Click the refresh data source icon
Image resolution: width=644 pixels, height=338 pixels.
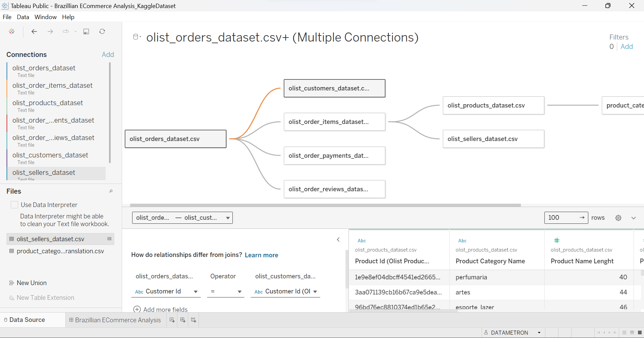102,31
